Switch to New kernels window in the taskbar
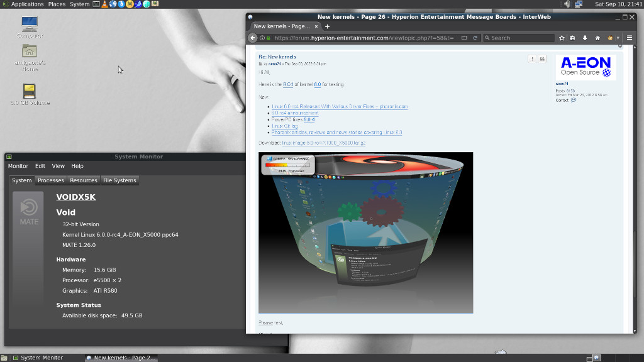The height and width of the screenshot is (362, 644). [121, 358]
